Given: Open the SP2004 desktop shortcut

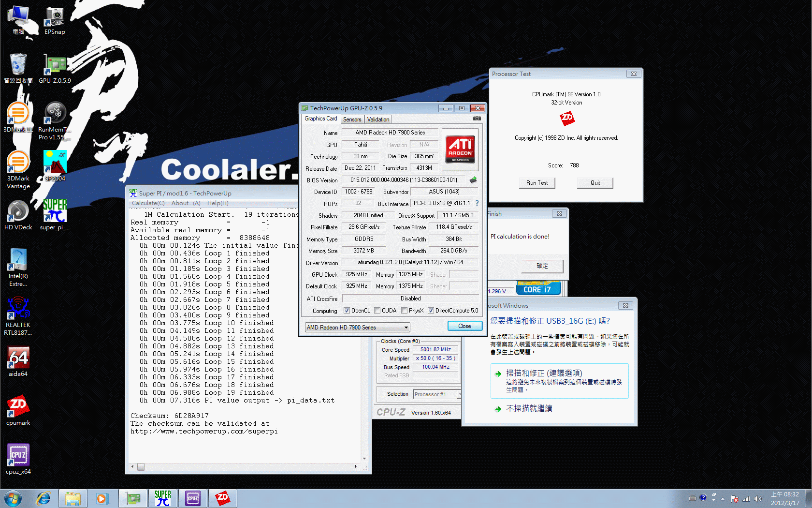Looking at the screenshot, I should [55, 166].
